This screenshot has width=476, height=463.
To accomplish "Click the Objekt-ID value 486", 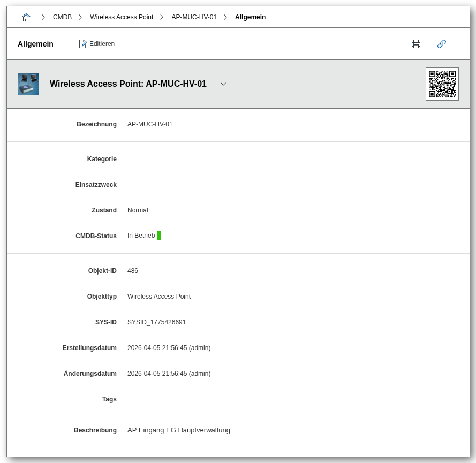I will (x=133, y=271).
